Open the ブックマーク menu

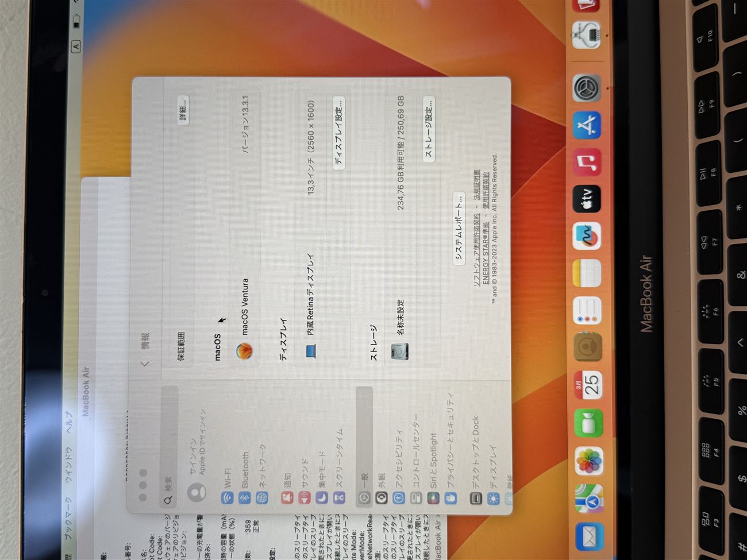68,518
